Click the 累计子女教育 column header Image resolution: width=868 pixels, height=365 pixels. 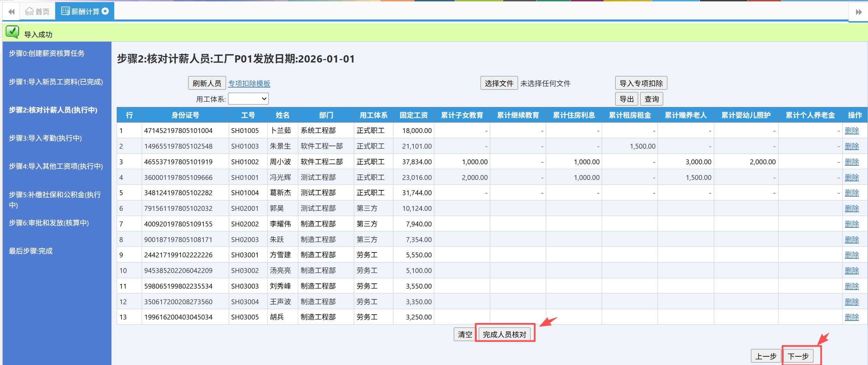pyautogui.click(x=462, y=115)
